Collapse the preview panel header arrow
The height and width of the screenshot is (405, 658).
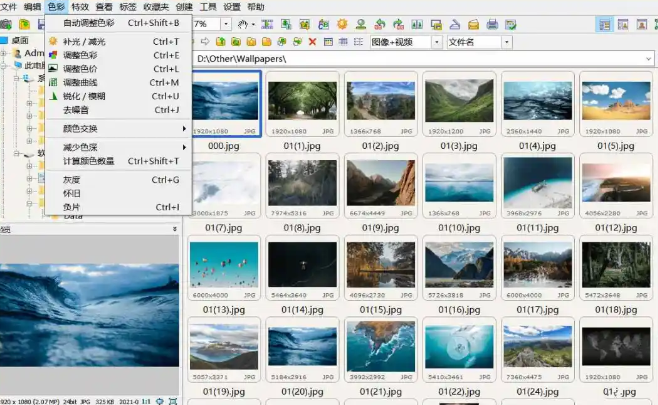click(175, 229)
